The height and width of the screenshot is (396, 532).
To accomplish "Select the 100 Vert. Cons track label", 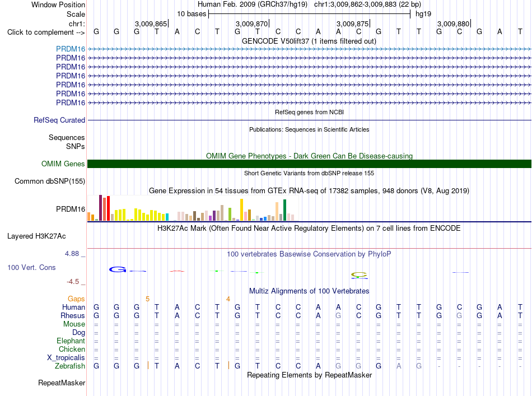I will [31, 267].
